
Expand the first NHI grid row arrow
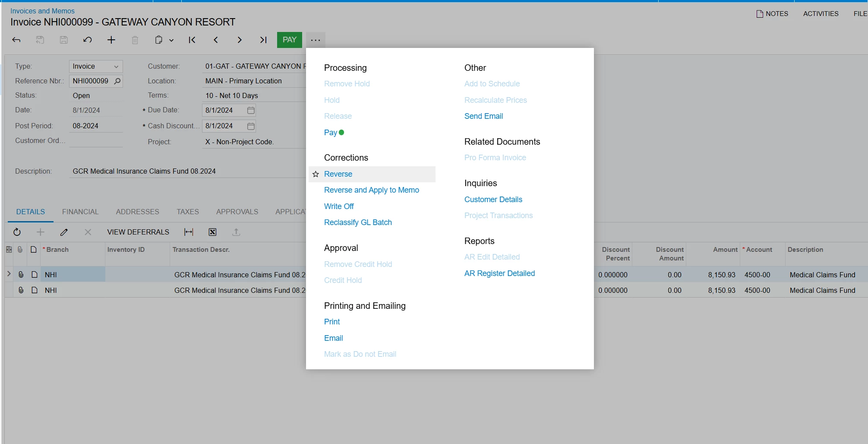point(9,274)
